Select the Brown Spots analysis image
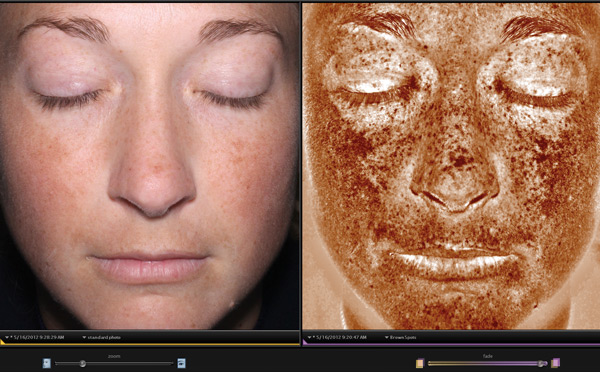Screen dimensions: 600x372 coord(451,166)
